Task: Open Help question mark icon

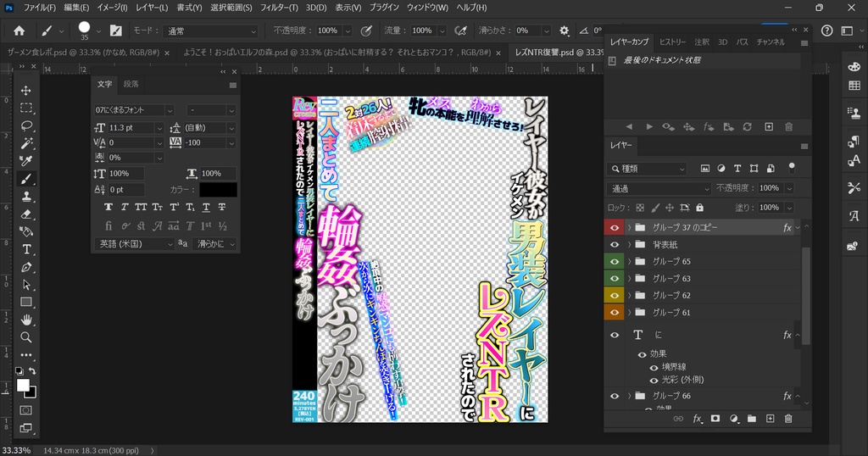Action: [827, 31]
